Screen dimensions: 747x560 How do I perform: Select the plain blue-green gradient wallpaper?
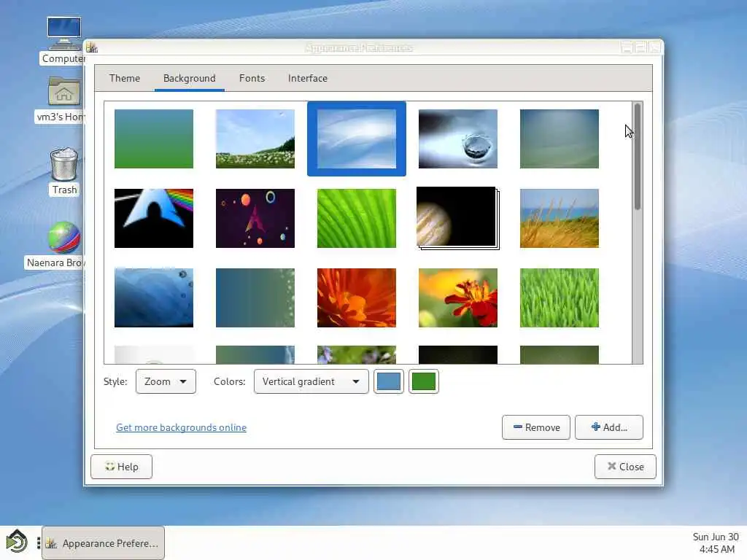coord(154,139)
